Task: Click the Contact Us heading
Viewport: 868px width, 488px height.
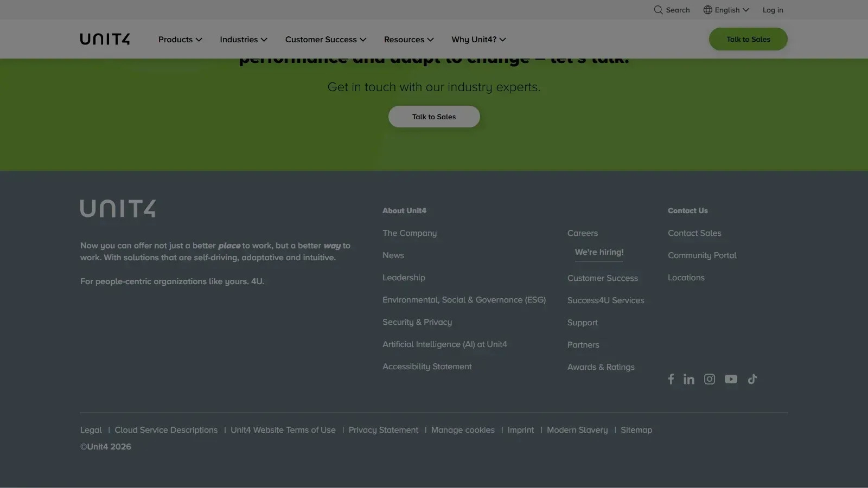Action: pos(688,210)
